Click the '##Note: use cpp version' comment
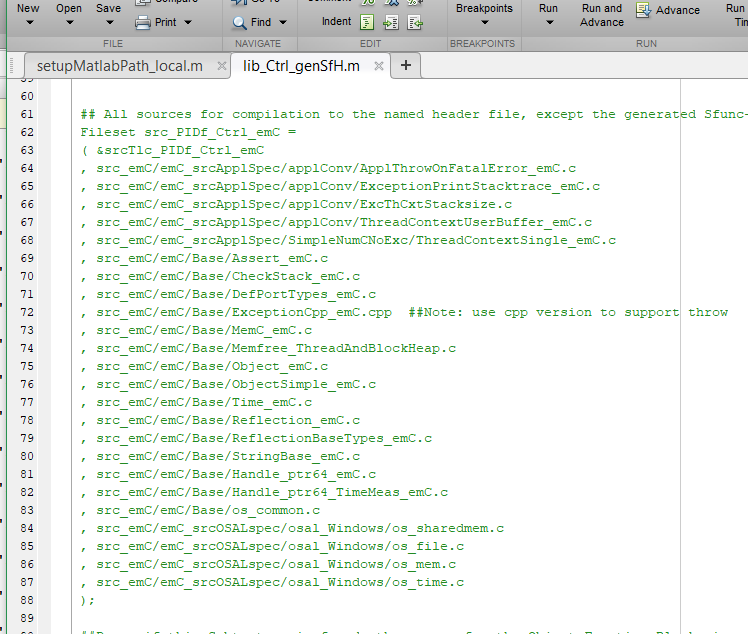Screen dimensions: 748x634 point(568,312)
